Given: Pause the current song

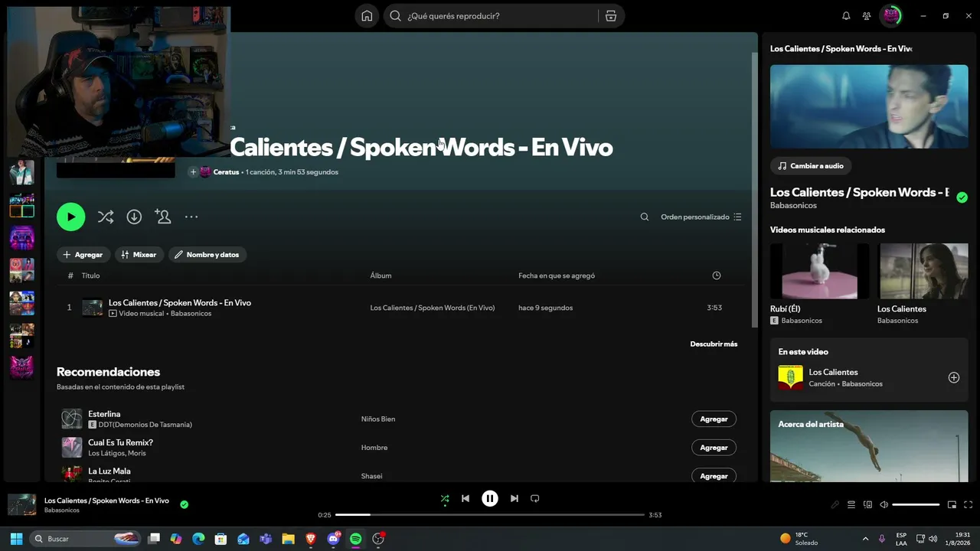Looking at the screenshot, I should pos(490,499).
